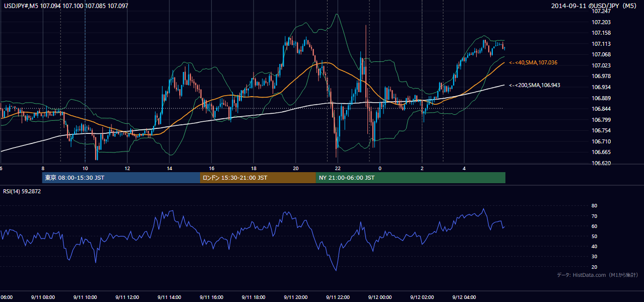Click hour marker 14 under price chart
Viewport: 644px width, 302px height.
click(x=169, y=168)
